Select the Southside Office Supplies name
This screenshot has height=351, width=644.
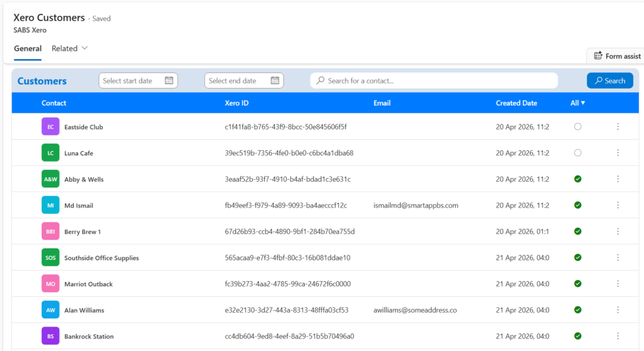point(101,258)
